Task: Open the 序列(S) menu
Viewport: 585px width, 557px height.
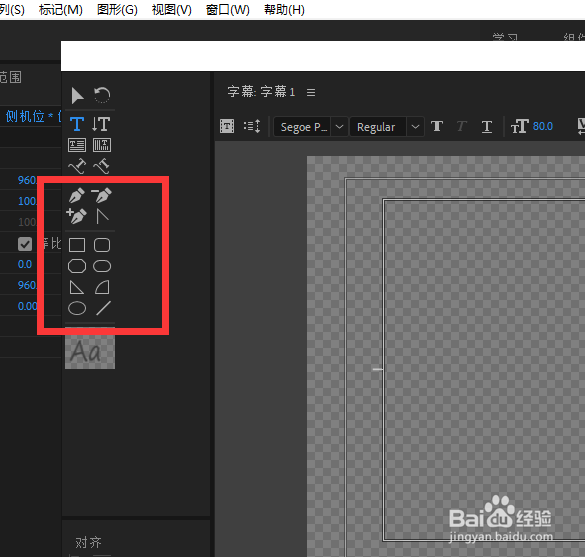Action: (12, 9)
